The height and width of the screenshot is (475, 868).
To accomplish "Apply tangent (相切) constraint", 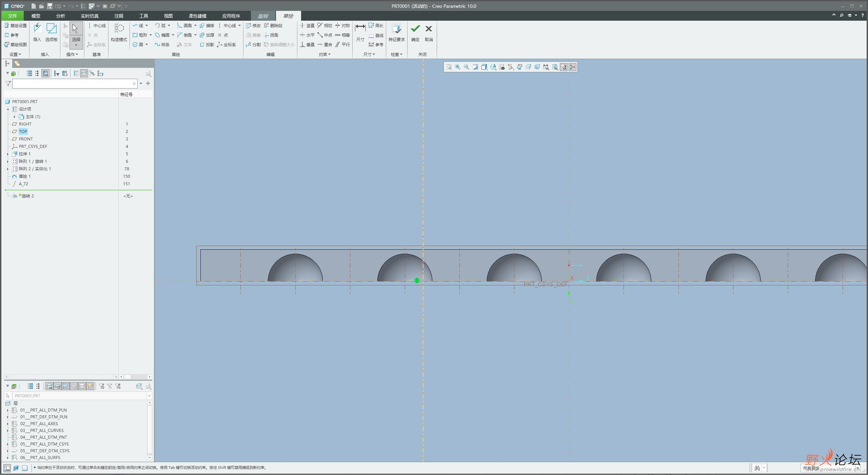I will (325, 25).
